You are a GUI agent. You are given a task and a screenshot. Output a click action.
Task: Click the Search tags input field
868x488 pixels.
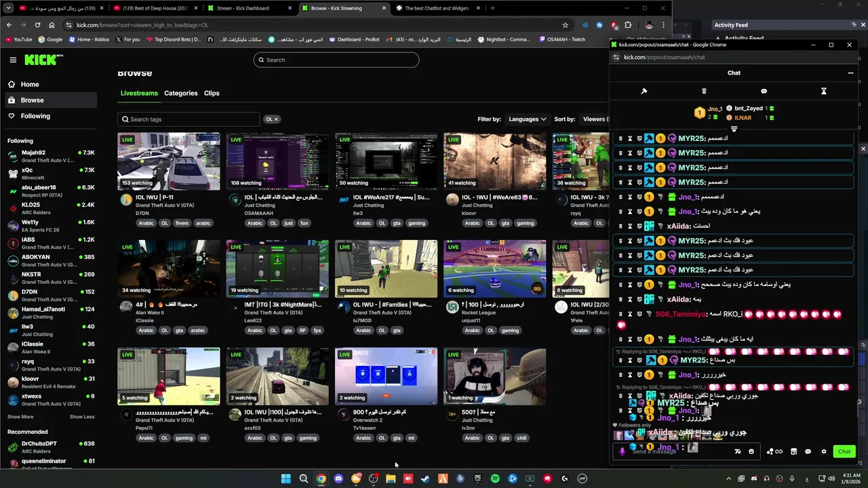pos(189,119)
